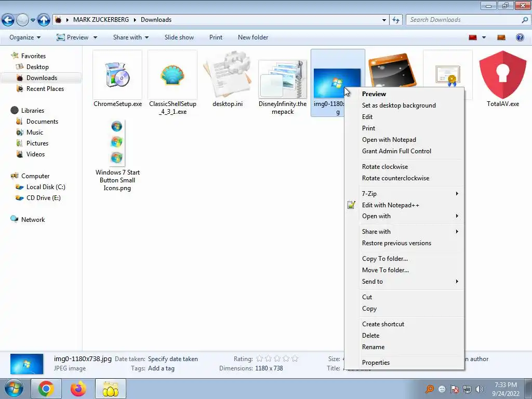Viewport: 532px width, 399px height.
Task: Click the Up one level arrow button
Action: coord(44,20)
